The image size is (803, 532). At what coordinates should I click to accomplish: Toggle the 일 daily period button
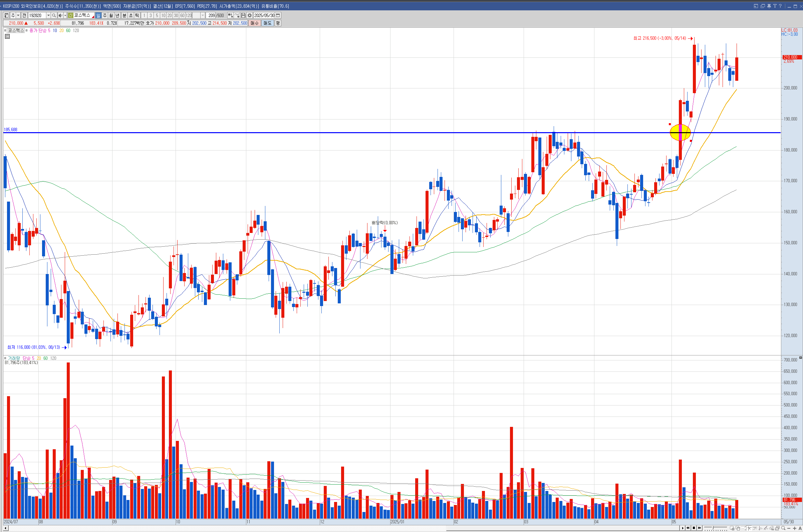(x=98, y=16)
